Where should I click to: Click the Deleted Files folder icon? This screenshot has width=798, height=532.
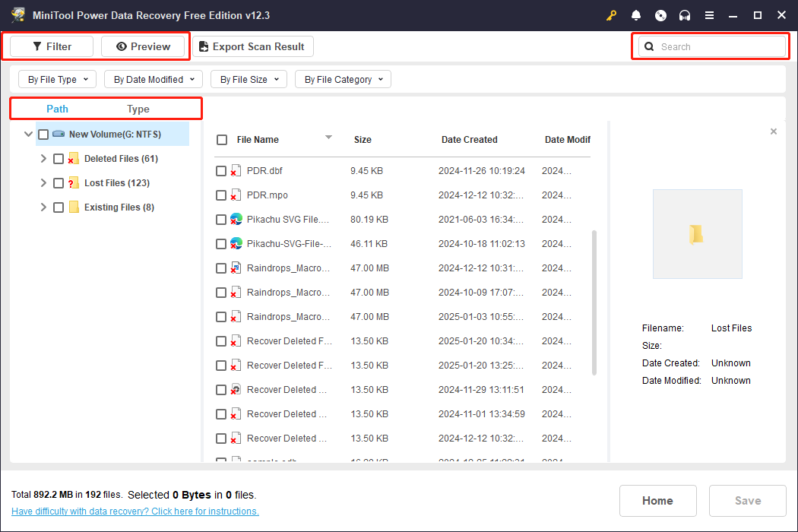click(74, 159)
